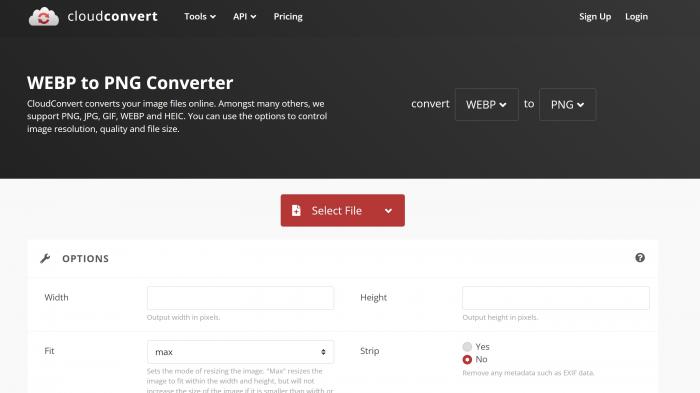Click the 'Output height in pixels.' hint text
Image resolution: width=700 pixels, height=393 pixels.
(500, 318)
